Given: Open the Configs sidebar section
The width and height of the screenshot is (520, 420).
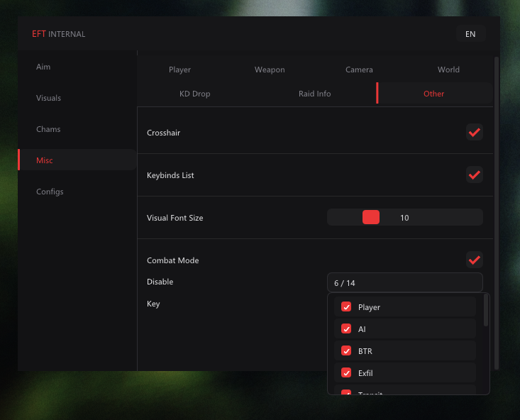Looking at the screenshot, I should click(50, 192).
